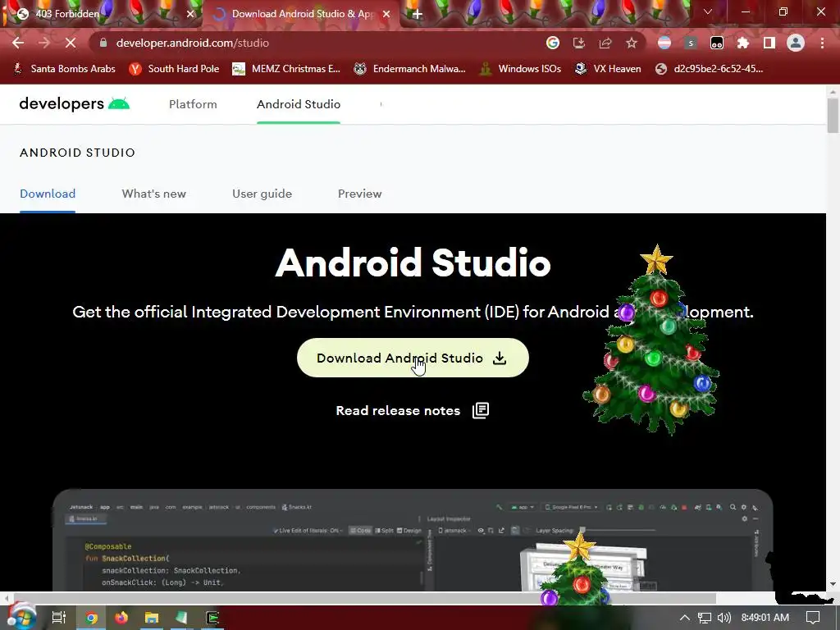Click the Google icon in address bar
The height and width of the screenshot is (630, 840).
(x=553, y=43)
